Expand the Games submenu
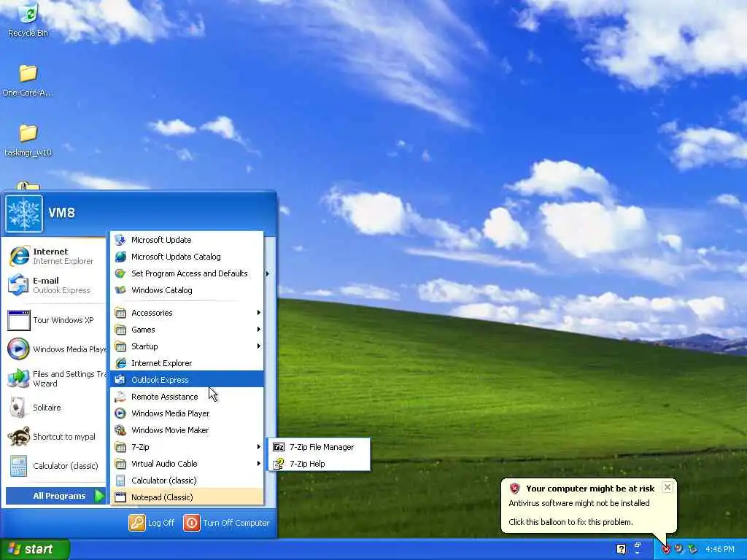This screenshot has height=560, width=747. click(x=187, y=330)
